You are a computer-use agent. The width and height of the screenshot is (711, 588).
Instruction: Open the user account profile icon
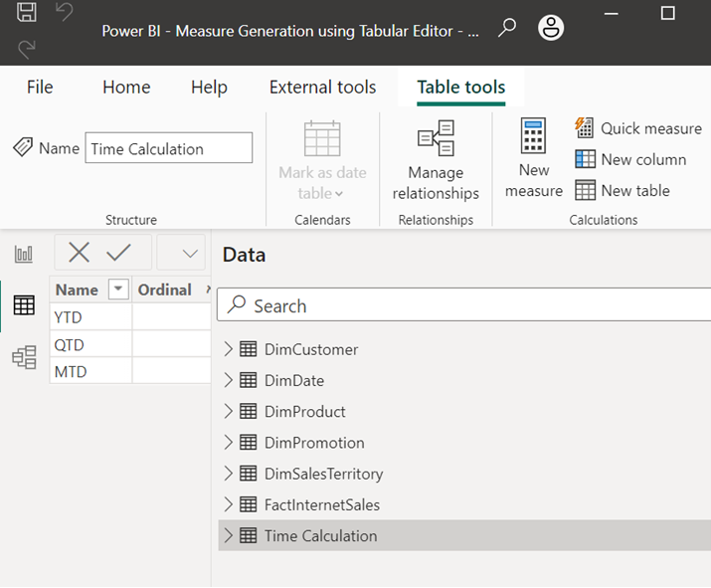pos(550,28)
